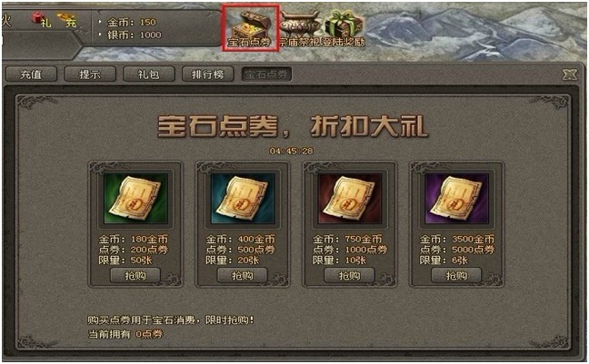Select the purple 5000点券 coupon image

[457, 199]
